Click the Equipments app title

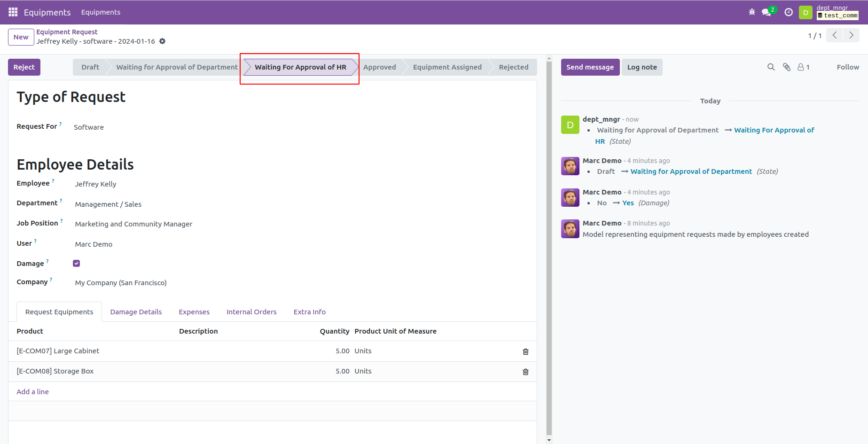coord(47,12)
